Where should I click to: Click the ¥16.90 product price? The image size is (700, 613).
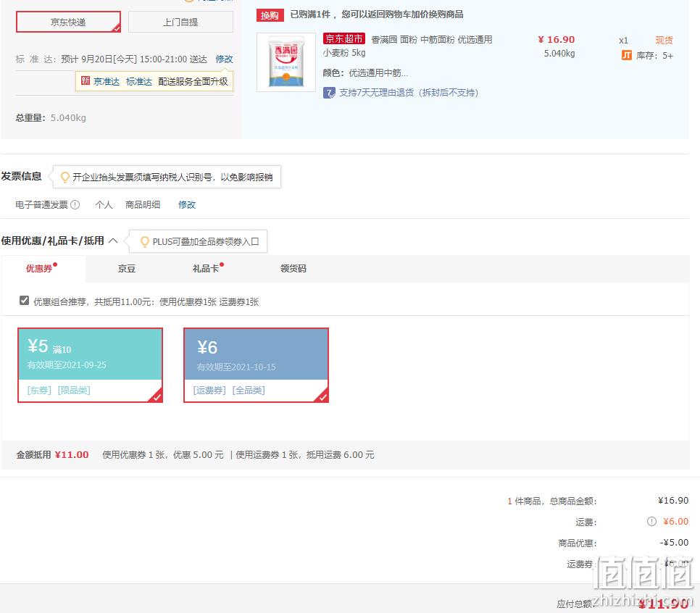point(557,40)
